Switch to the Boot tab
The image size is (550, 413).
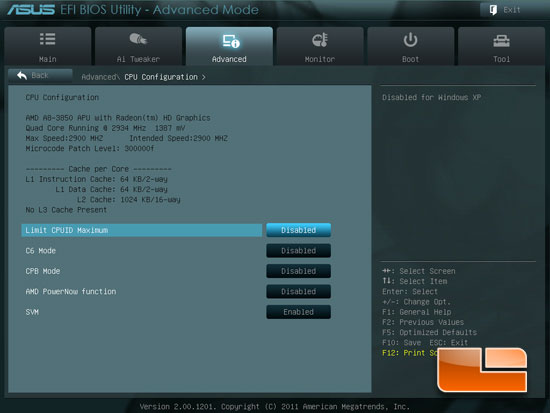pyautogui.click(x=411, y=46)
